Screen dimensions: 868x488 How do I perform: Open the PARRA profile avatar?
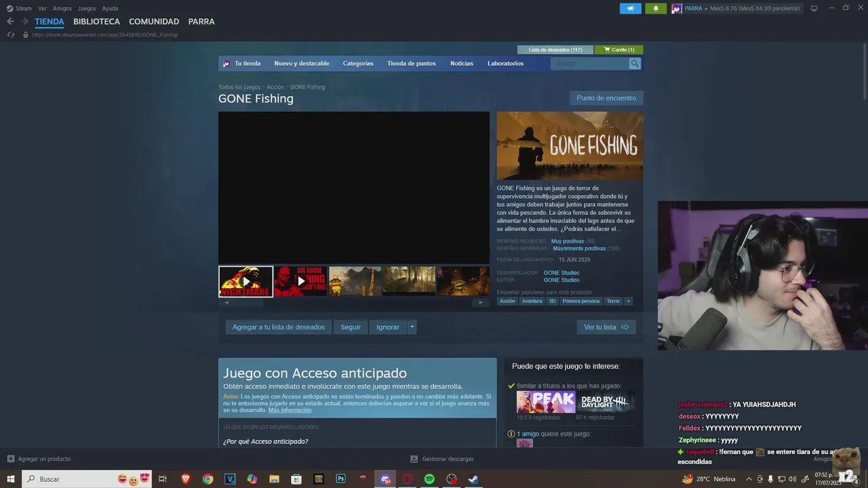coord(676,8)
